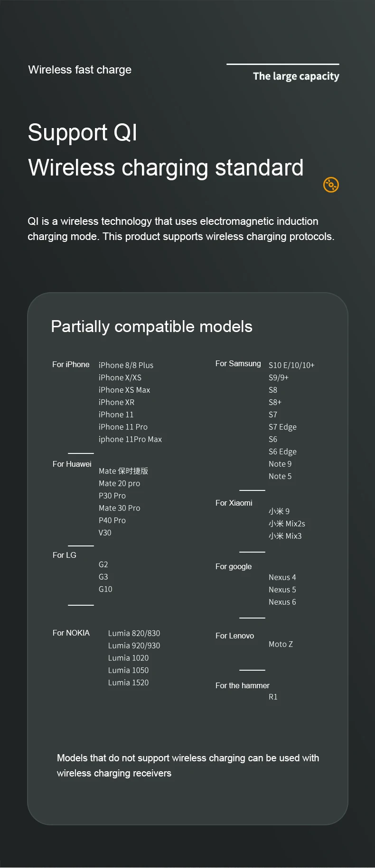
Task: Click "The large capacity" label
Action: point(296,76)
